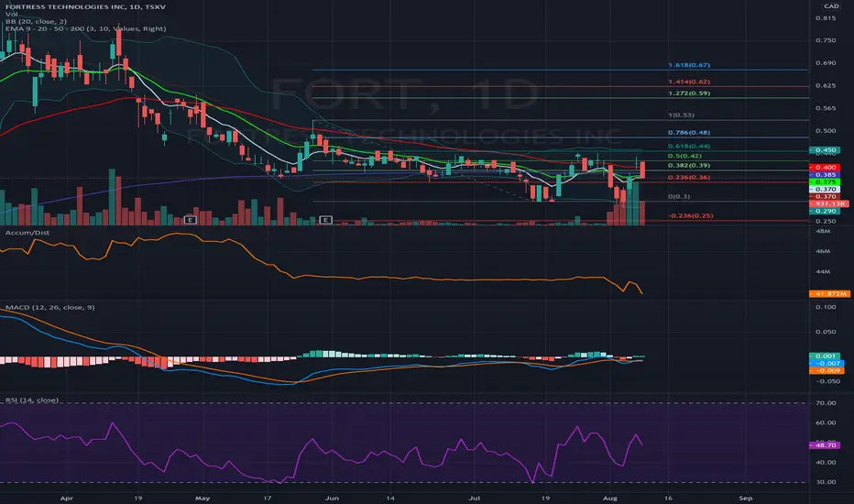Click the purple '48.70' RSI value tag

point(825,445)
